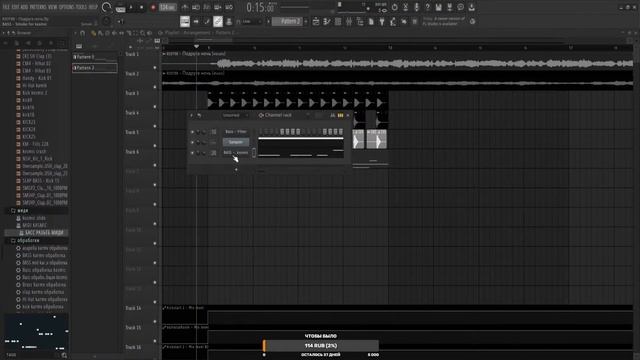
Task: Arm recording with the red Record button
Action: coord(153,7)
